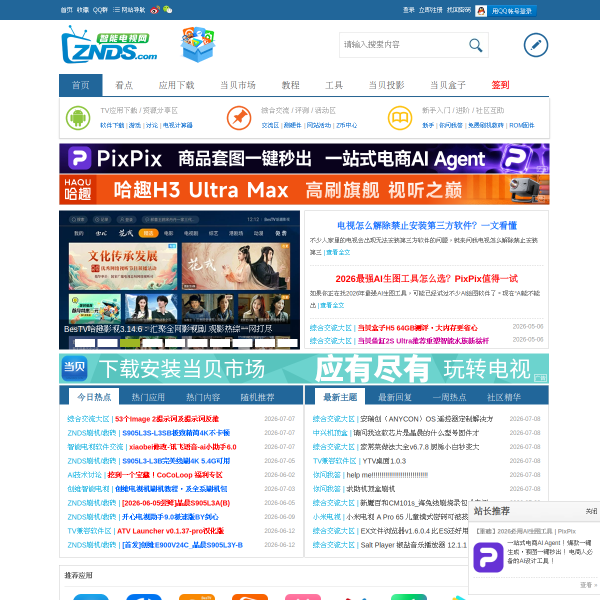This screenshot has height=600, width=600.
Task: Open article 电视怎么解除禁止安装第三方软件
Action: pyautogui.click(x=427, y=225)
